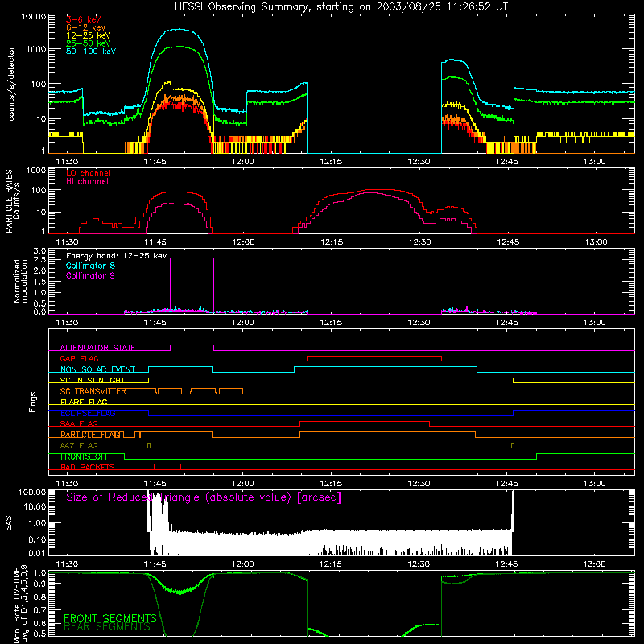The height and width of the screenshot is (644, 644).
Task: Click the REAR SEGMENTS legend label
Action: pyautogui.click(x=107, y=627)
